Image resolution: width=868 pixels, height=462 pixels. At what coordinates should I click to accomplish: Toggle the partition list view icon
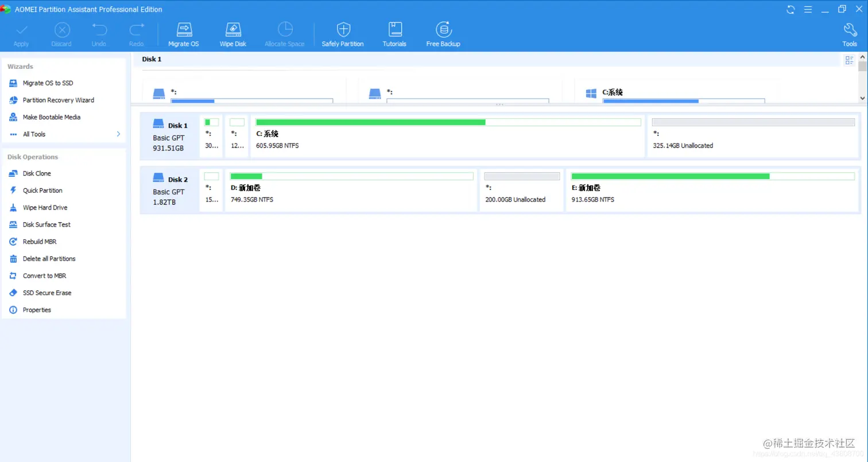pyautogui.click(x=849, y=60)
